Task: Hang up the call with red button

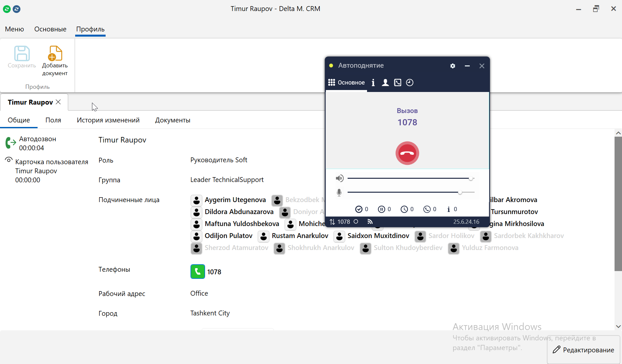Action: 407,153
